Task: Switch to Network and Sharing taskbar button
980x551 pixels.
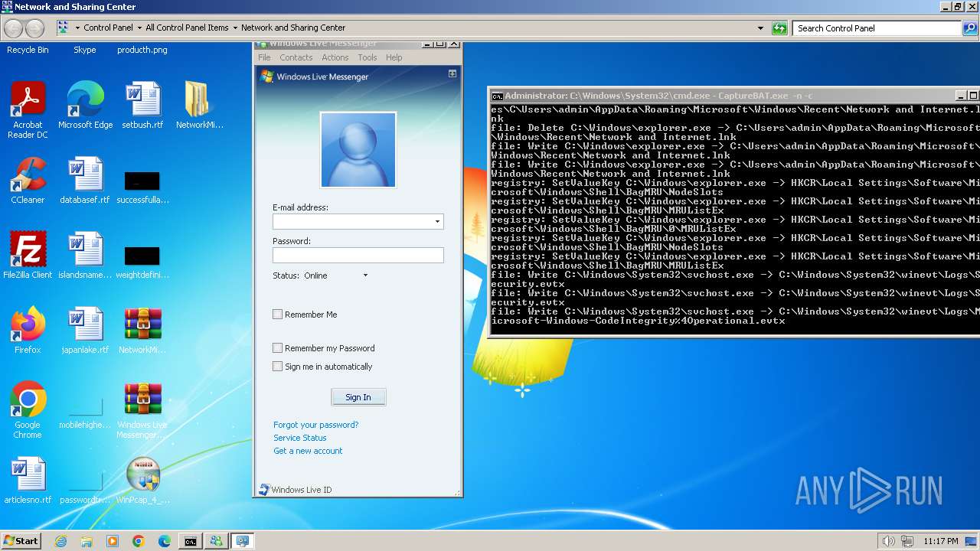Action: click(242, 541)
